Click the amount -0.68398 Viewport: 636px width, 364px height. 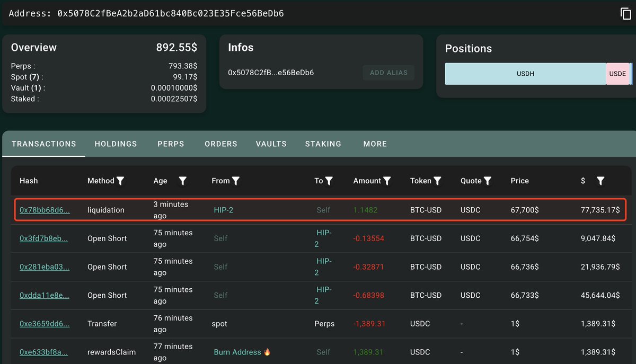click(369, 296)
